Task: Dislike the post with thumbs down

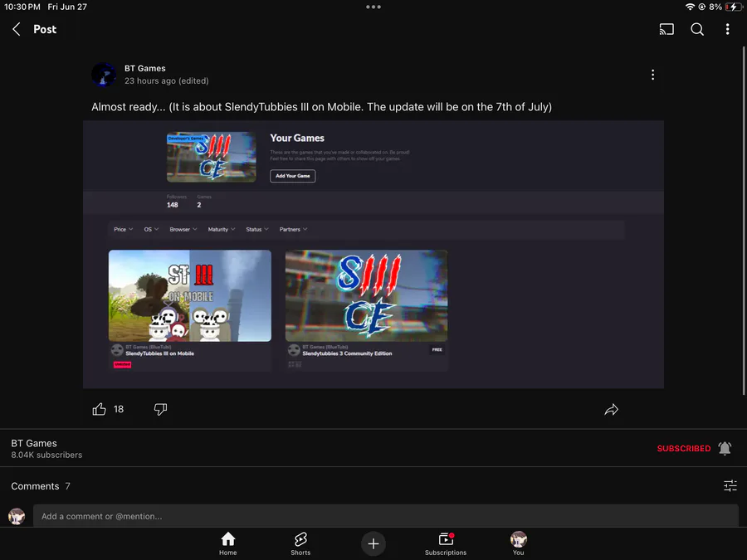Action: 160,410
